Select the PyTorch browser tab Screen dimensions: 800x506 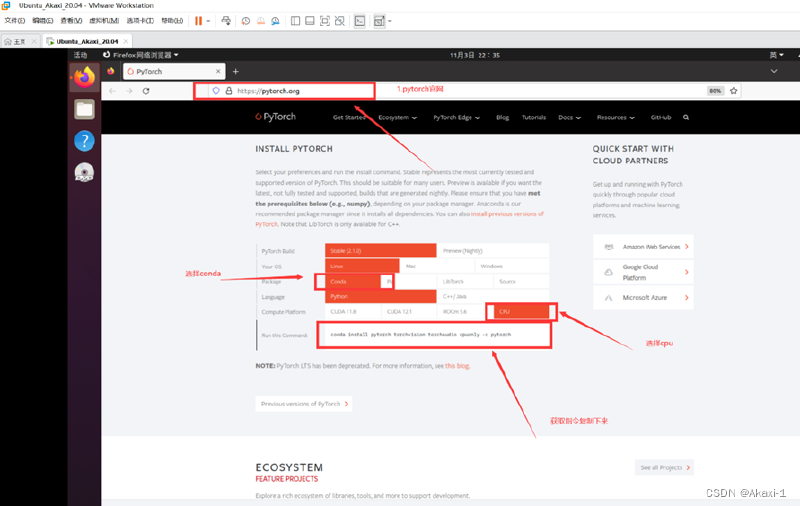[173, 71]
